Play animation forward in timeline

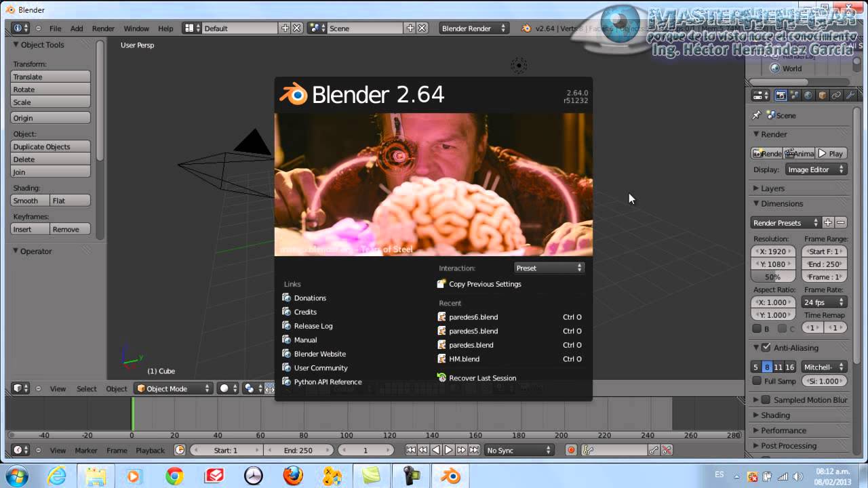pos(448,450)
